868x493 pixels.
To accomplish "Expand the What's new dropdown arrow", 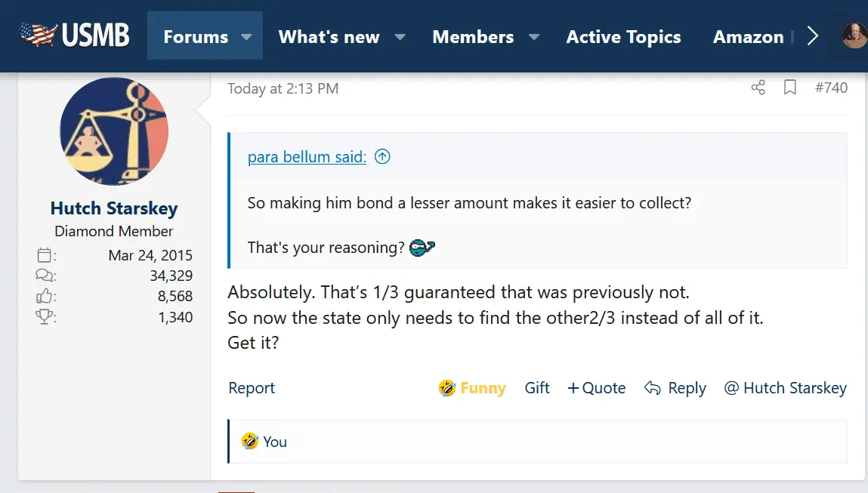I will click(x=400, y=36).
